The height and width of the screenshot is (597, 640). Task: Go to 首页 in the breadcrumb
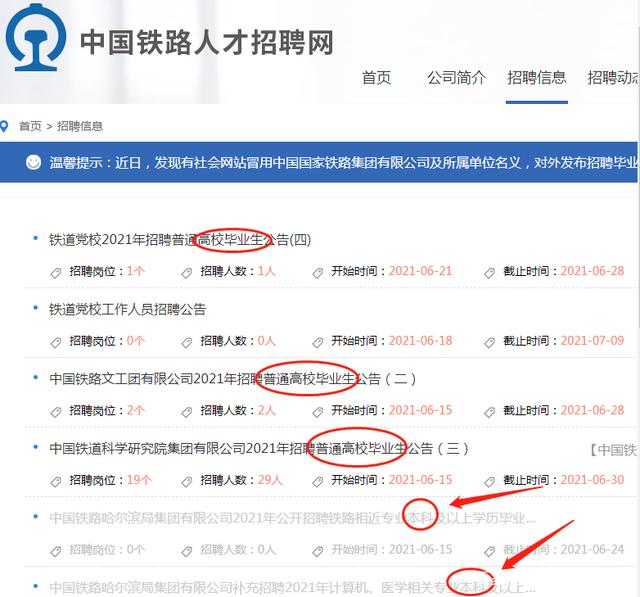click(30, 127)
